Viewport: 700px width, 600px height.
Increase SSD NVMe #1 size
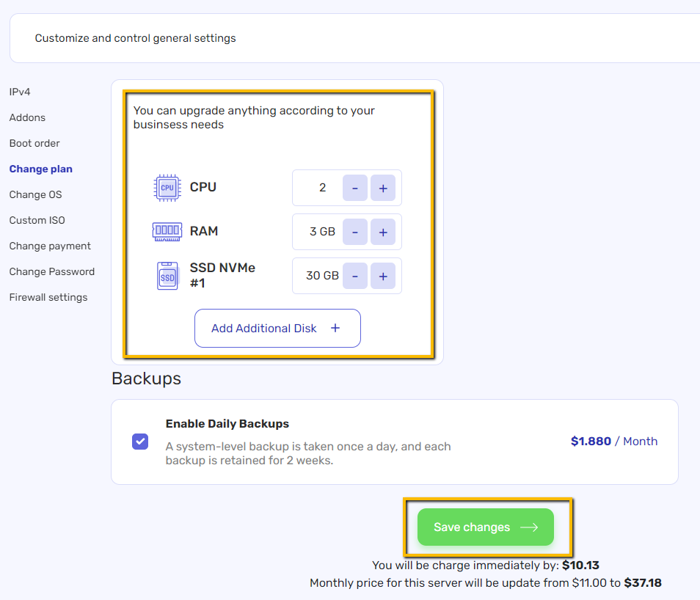point(383,276)
